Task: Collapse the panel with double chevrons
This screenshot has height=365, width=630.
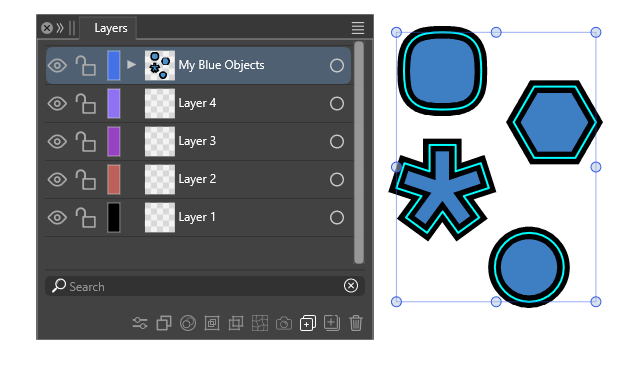Action: coord(60,28)
